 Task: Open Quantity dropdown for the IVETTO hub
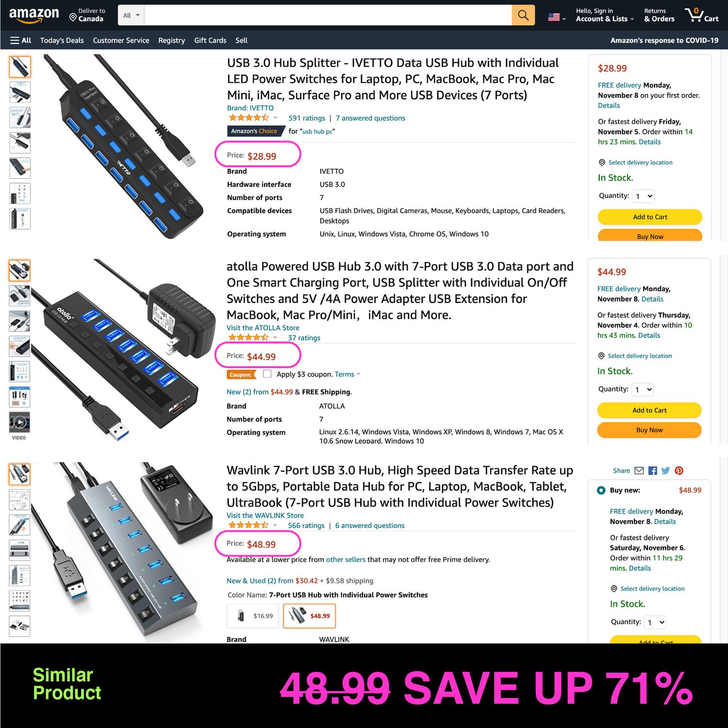click(x=644, y=196)
